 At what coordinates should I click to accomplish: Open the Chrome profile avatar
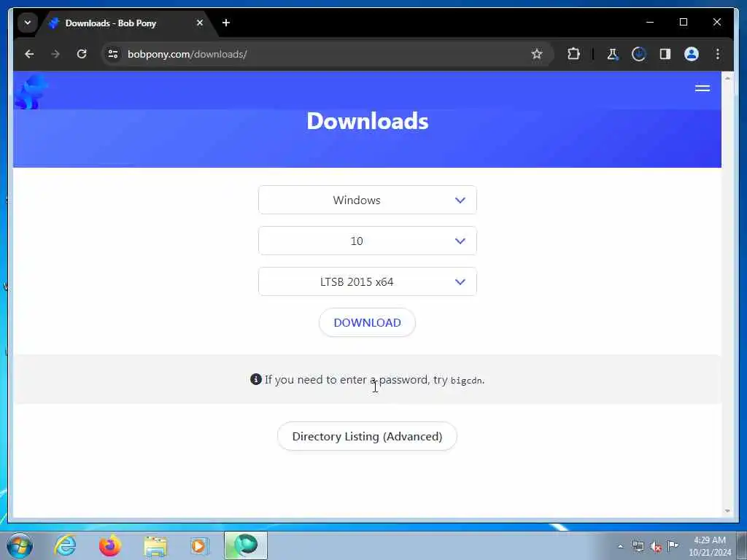click(x=692, y=54)
